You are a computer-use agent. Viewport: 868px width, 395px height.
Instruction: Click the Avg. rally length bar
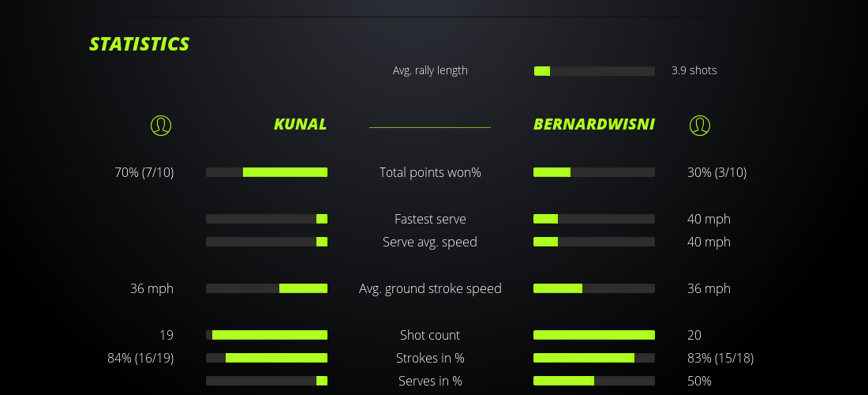[x=594, y=71]
